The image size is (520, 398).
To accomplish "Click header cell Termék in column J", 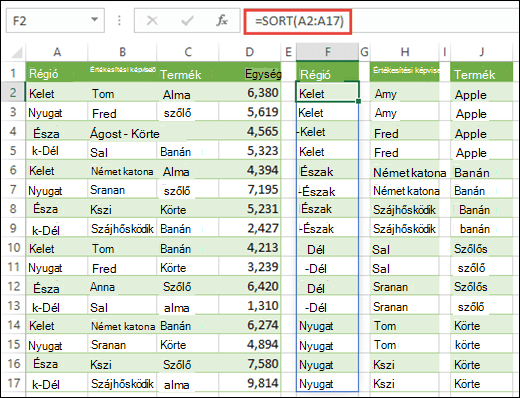I will 481,72.
